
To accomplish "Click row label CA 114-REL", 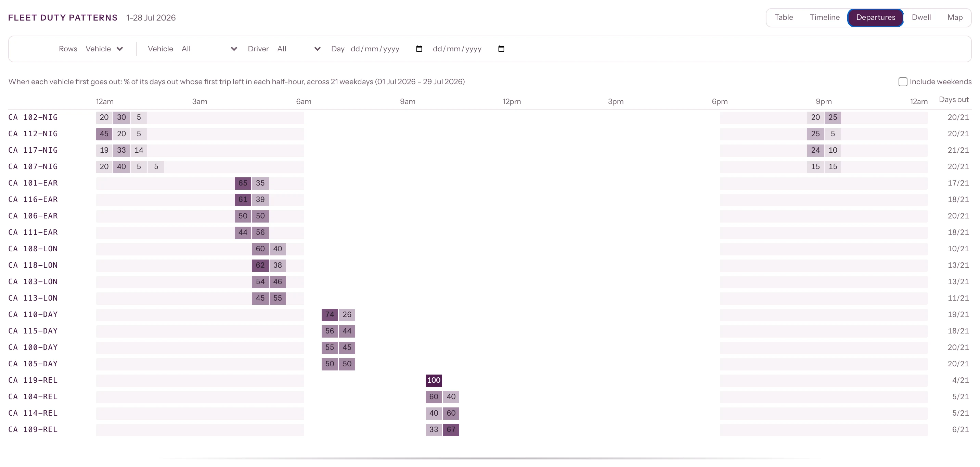I will point(33,413).
